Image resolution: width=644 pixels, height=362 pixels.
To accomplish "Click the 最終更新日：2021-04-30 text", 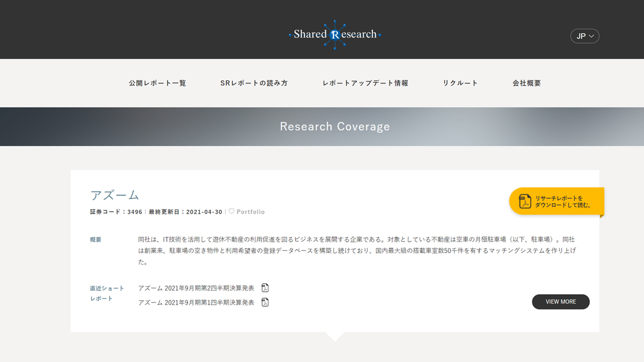I will tap(185, 212).
